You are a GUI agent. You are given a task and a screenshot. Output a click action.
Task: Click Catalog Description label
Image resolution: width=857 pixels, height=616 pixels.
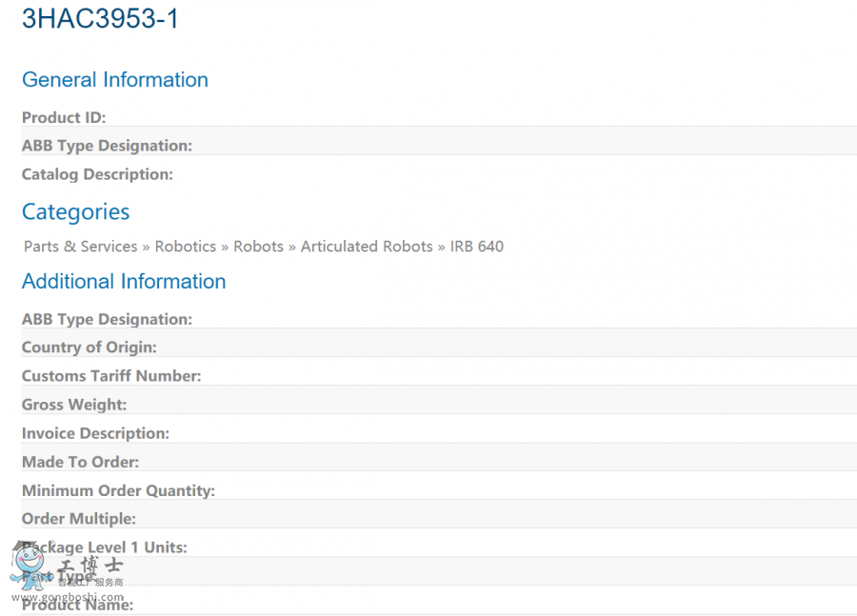pyautogui.click(x=97, y=174)
